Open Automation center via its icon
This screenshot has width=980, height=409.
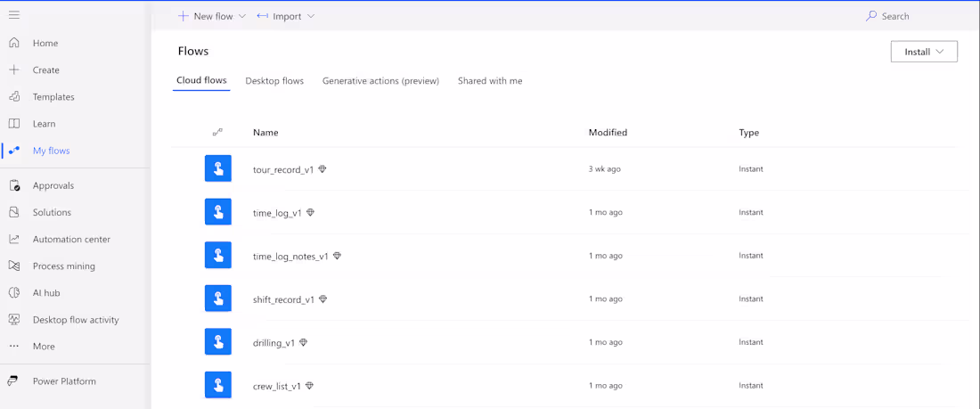pyautogui.click(x=14, y=239)
